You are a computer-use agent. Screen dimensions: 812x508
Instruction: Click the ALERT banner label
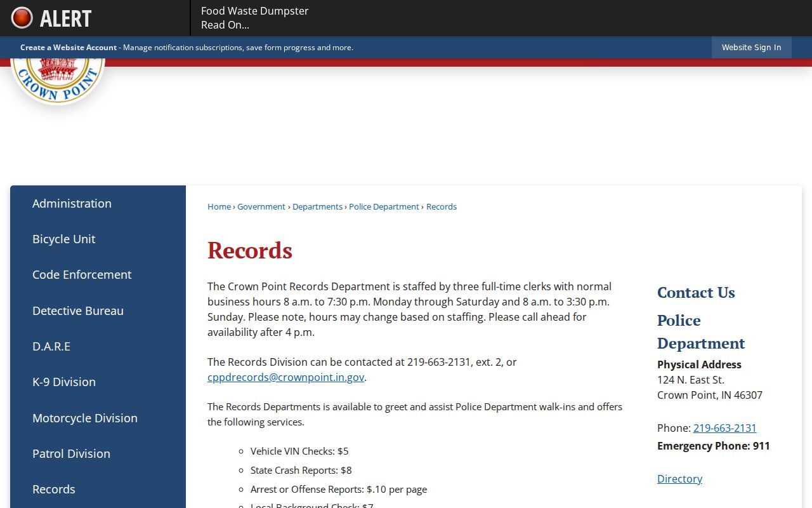point(65,18)
